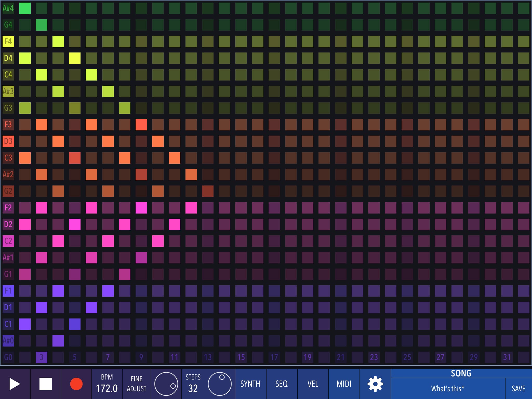Turn off the lit D1 cell in column 3
Screen dimensions: 532x399
[42, 308]
